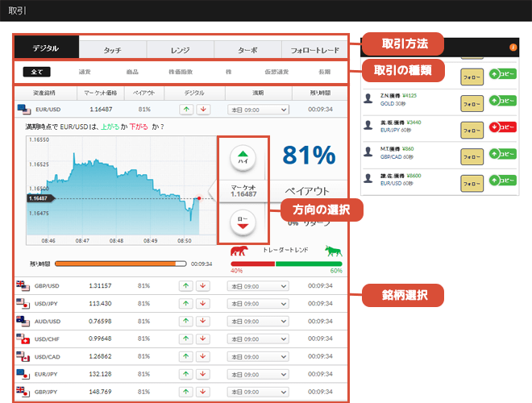The image size is (532, 403).
Task: Open the AUD/USD expiry dropdown
Action: pyautogui.click(x=258, y=322)
